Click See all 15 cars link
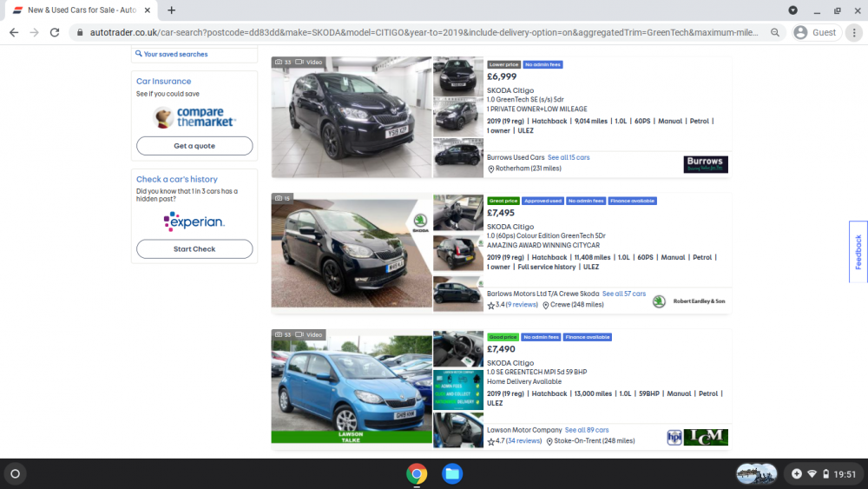Viewport: 868px width, 489px height. point(569,157)
